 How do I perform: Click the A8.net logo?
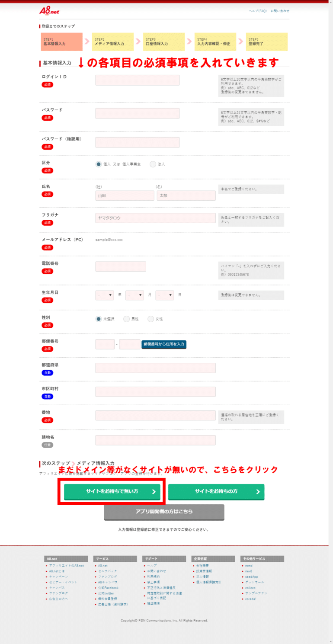pos(49,11)
